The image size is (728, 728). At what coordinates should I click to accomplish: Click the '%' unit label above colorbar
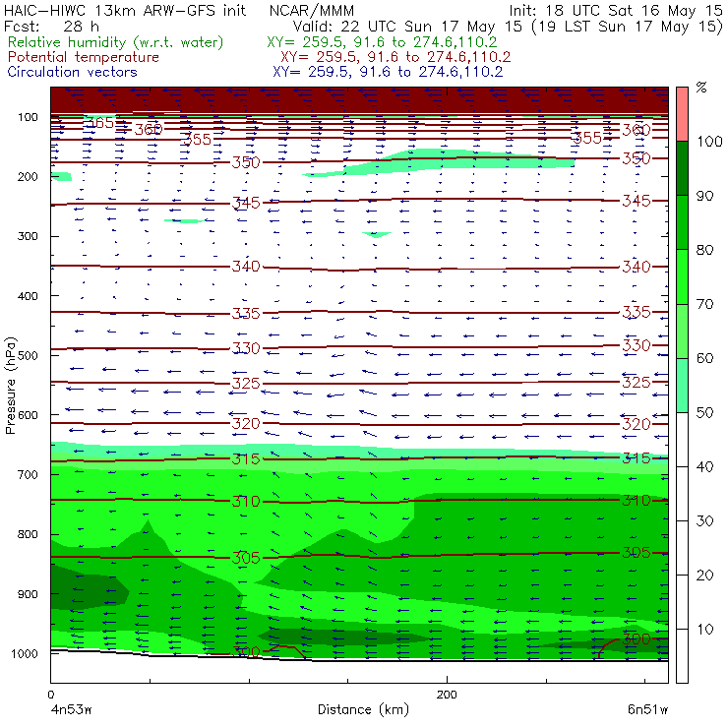701,87
